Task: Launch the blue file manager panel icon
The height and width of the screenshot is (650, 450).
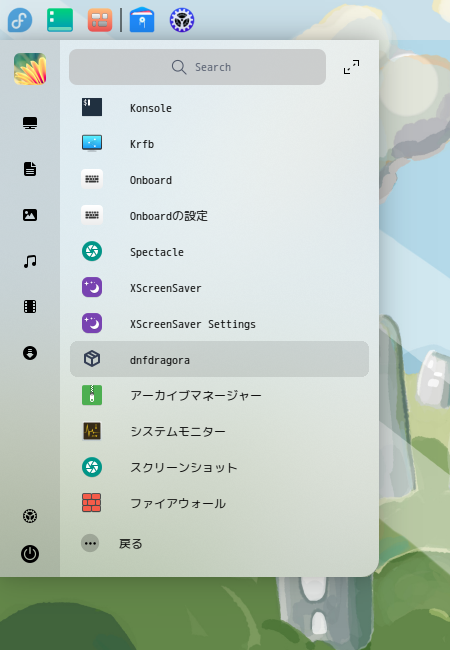Action: click(142, 19)
